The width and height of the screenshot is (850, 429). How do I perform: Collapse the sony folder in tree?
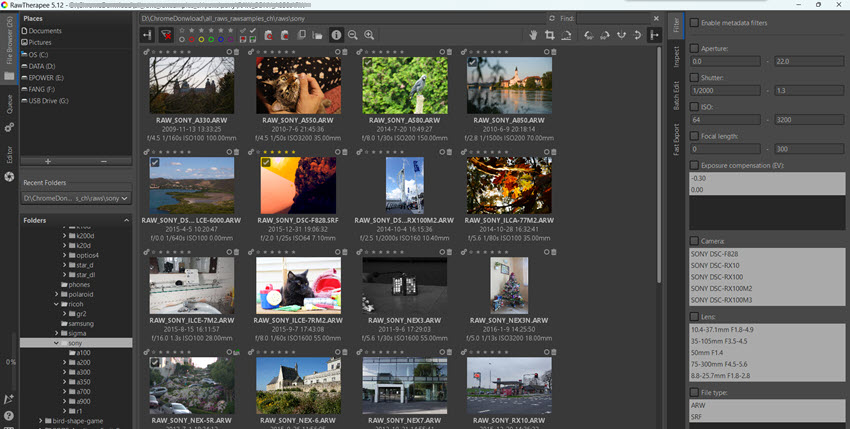pyautogui.click(x=56, y=343)
